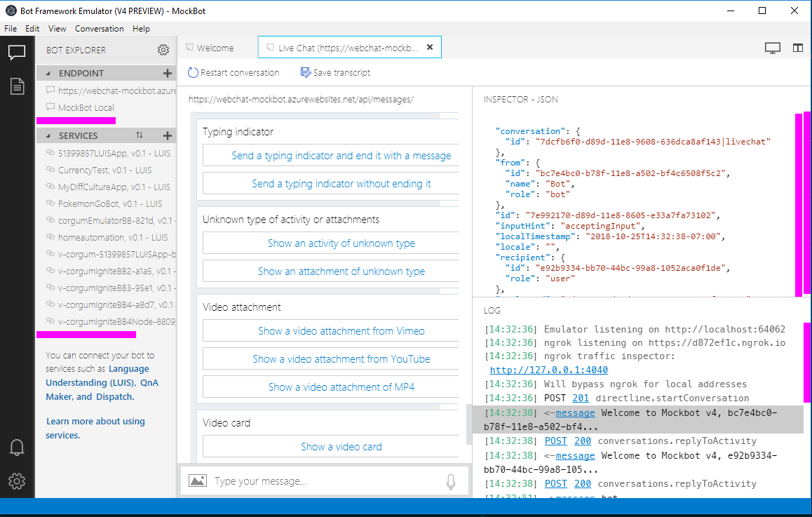Screen dimensions: 812x517
Task: Enter presentation mode with the monitor icon
Action: [773, 46]
